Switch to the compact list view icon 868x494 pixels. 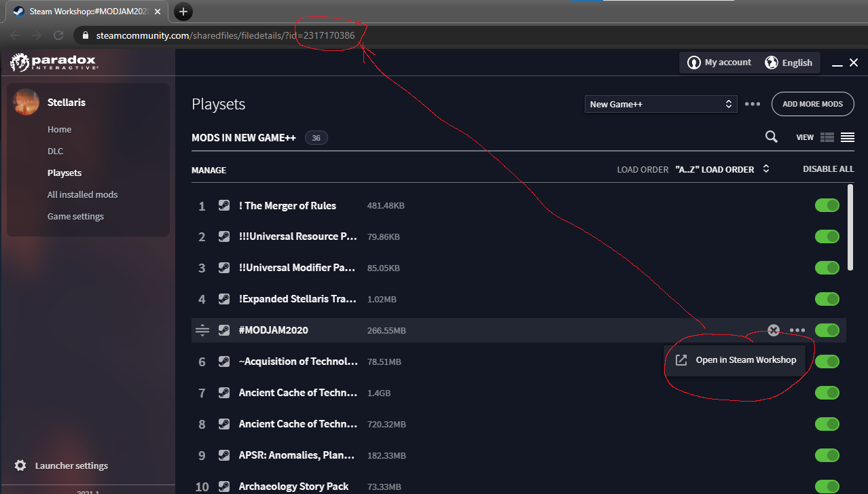coord(847,137)
